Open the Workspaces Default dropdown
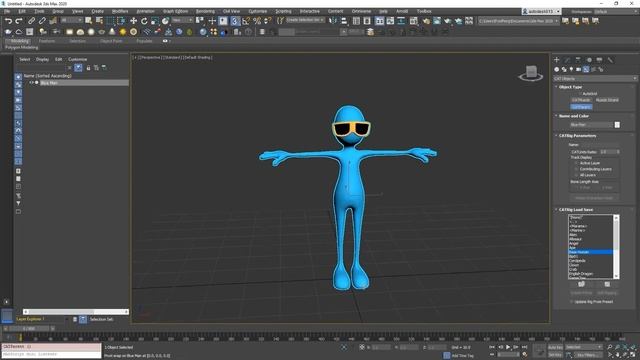The image size is (640, 360). pos(616,11)
